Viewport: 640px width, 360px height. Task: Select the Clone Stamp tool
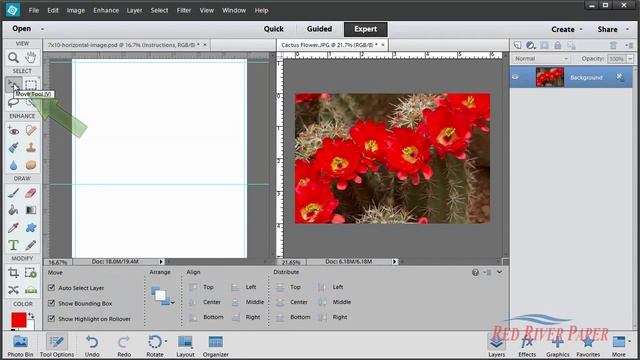coord(31,148)
